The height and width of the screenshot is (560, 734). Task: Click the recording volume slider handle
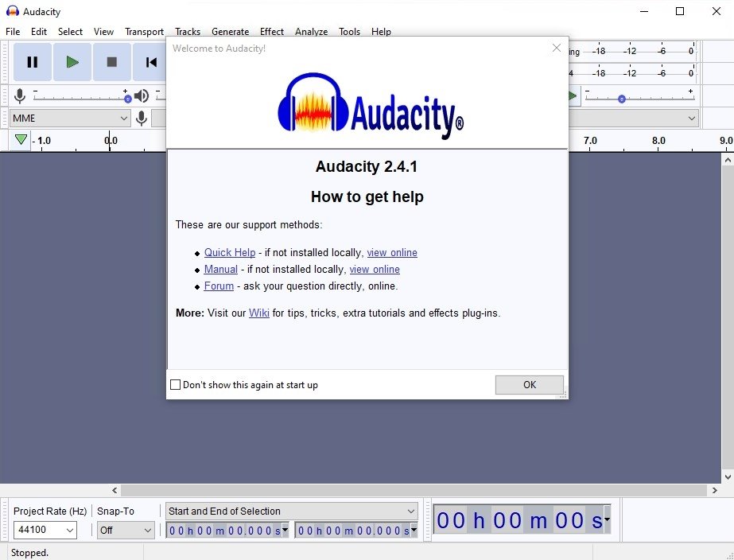pos(128,99)
